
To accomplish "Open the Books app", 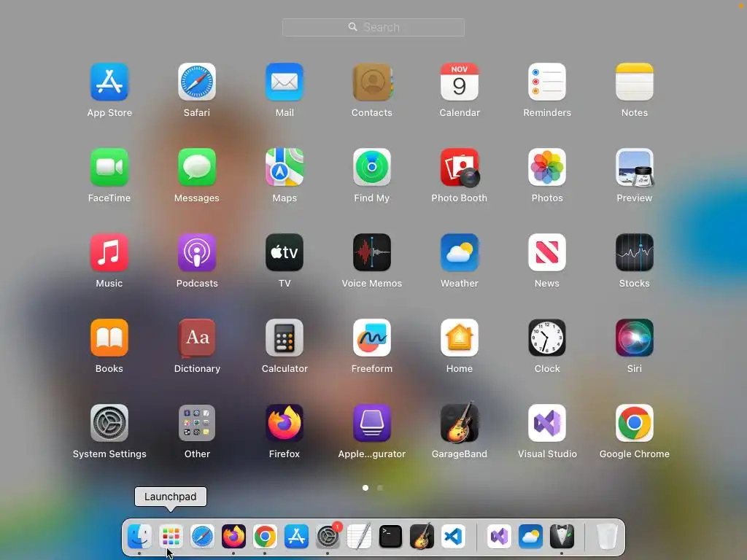I will point(109,338).
